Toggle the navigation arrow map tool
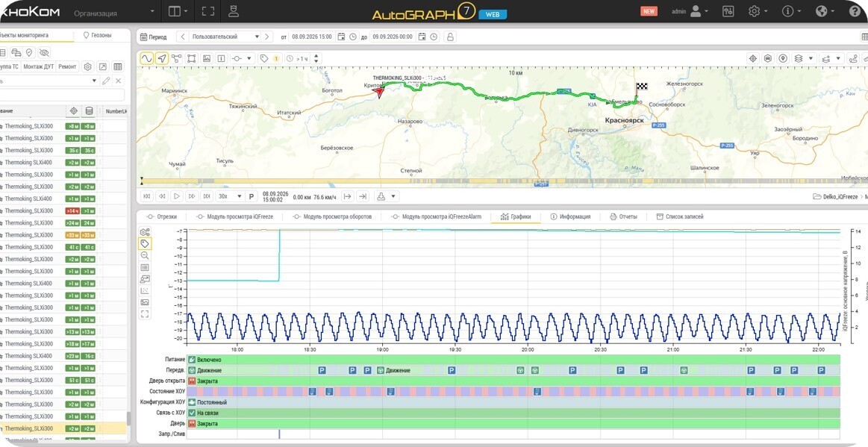 tap(162, 58)
